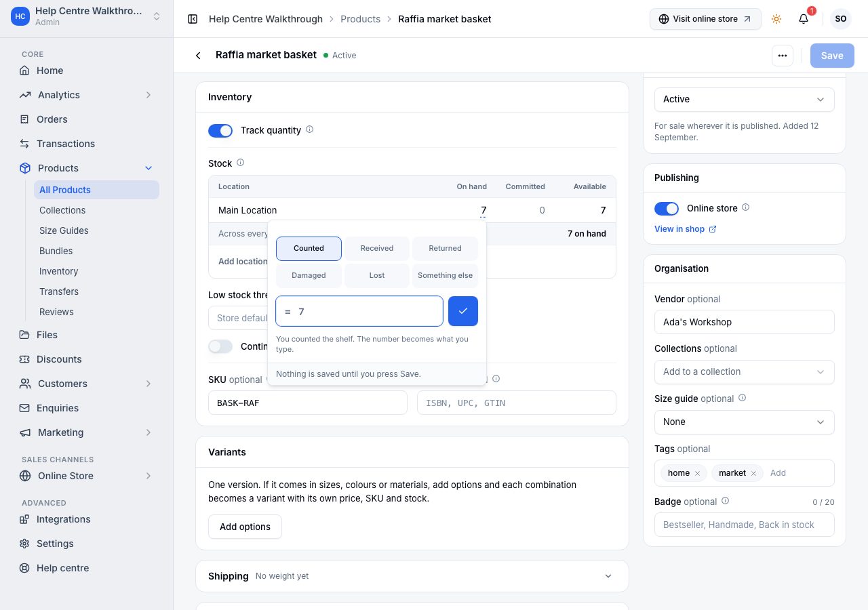This screenshot has width=868, height=610.
Task: Click the info icon beside Badge
Action: click(x=725, y=501)
